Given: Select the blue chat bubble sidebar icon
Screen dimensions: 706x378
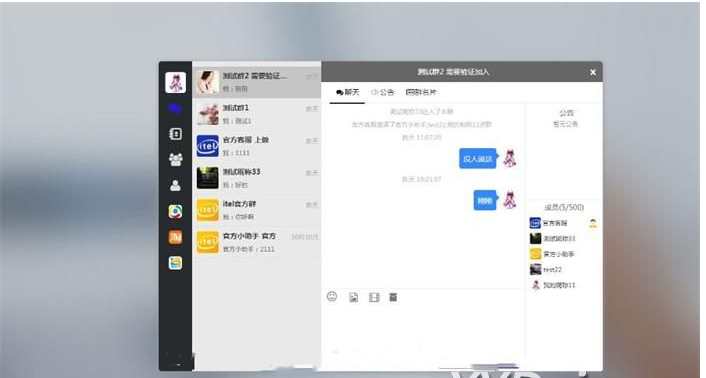Looking at the screenshot, I should pyautogui.click(x=175, y=108).
